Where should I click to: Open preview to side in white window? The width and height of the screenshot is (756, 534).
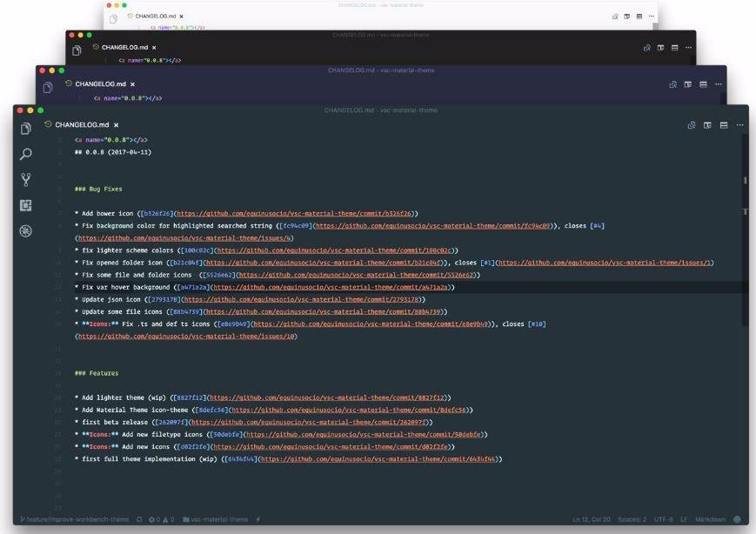(x=615, y=17)
